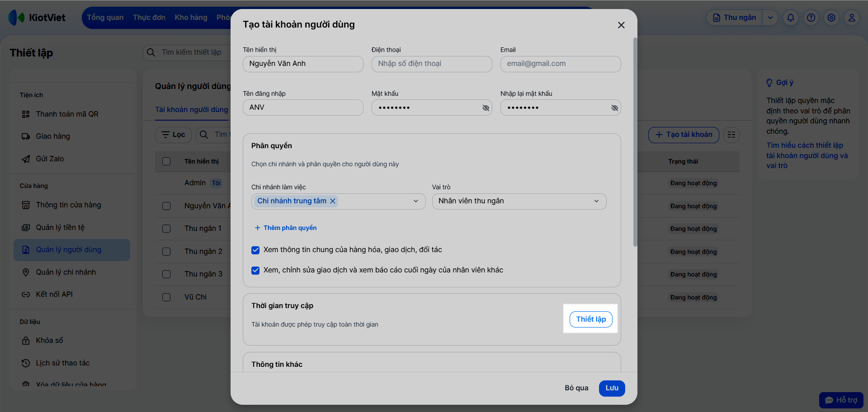Image resolution: width=868 pixels, height=412 pixels.
Task: Click the Lưu button
Action: point(612,388)
